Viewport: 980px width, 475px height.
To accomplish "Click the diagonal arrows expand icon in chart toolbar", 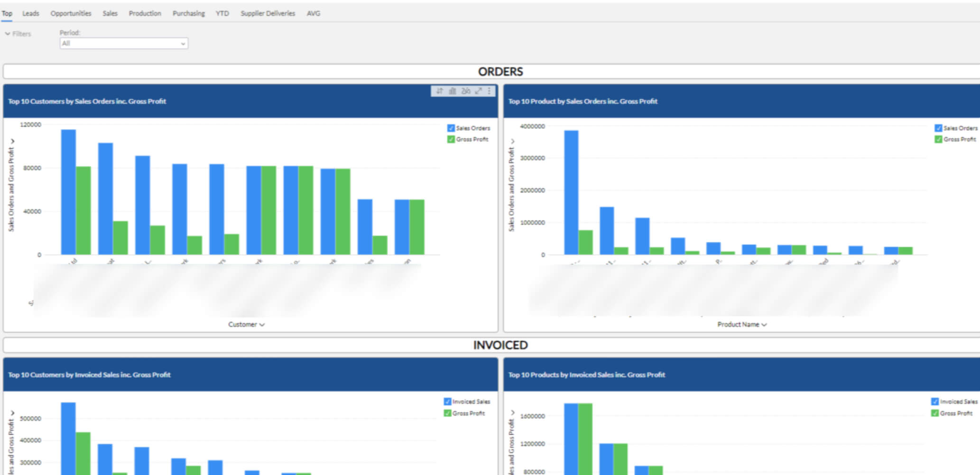I will point(478,91).
